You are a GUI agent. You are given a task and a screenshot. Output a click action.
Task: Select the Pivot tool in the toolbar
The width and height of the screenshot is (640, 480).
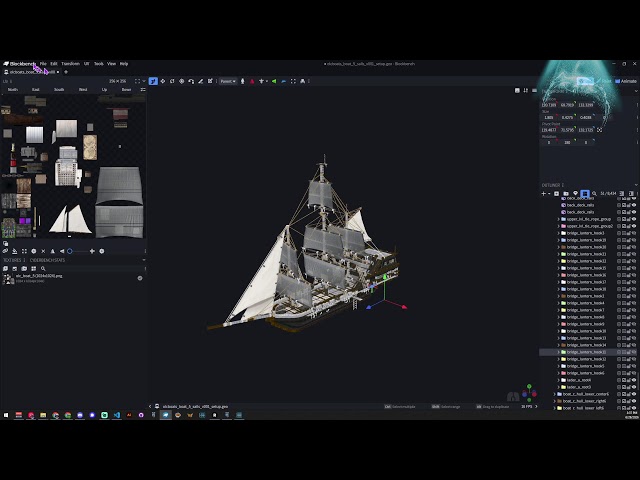[x=182, y=81]
